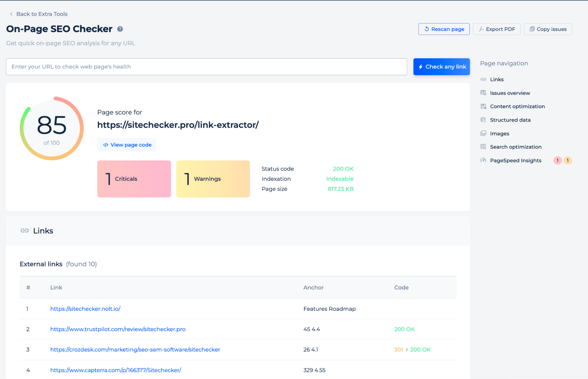Click the Content optimization navigation icon
The height and width of the screenshot is (379, 588).
click(483, 106)
